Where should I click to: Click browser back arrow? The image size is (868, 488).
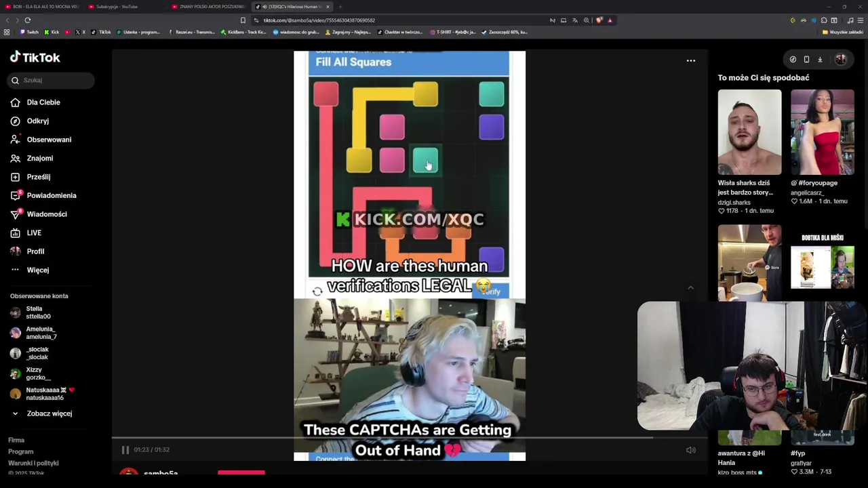(x=7, y=20)
